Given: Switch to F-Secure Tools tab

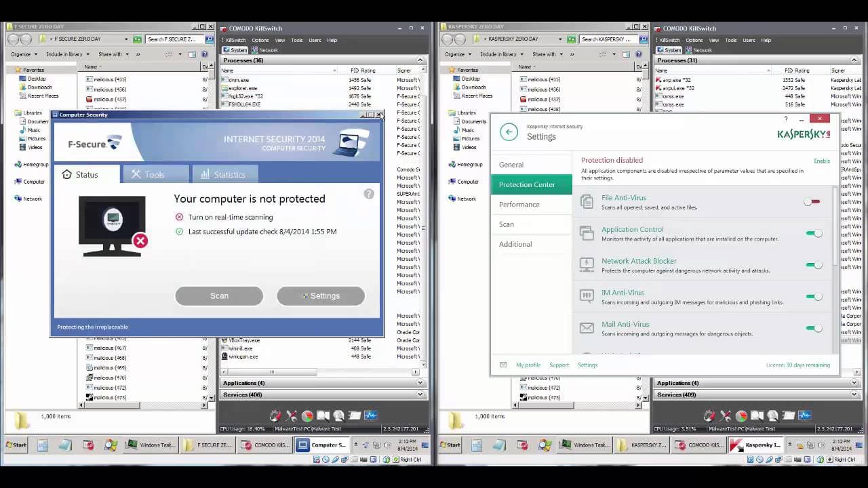Looking at the screenshot, I should 155,174.
